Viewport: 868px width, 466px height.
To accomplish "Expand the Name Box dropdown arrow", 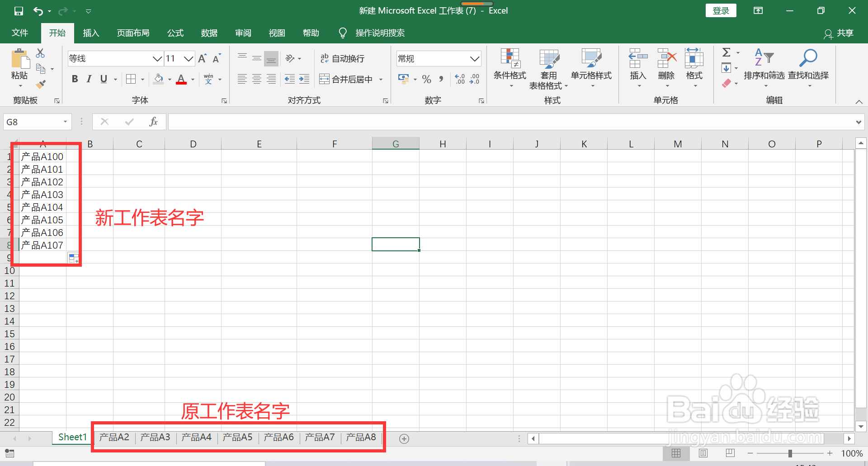I will pos(65,122).
